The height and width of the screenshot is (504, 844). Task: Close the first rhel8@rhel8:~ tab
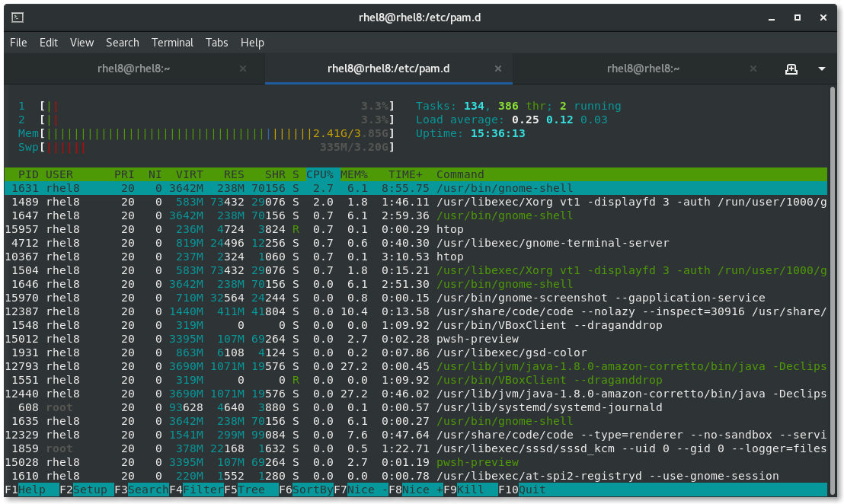[243, 69]
